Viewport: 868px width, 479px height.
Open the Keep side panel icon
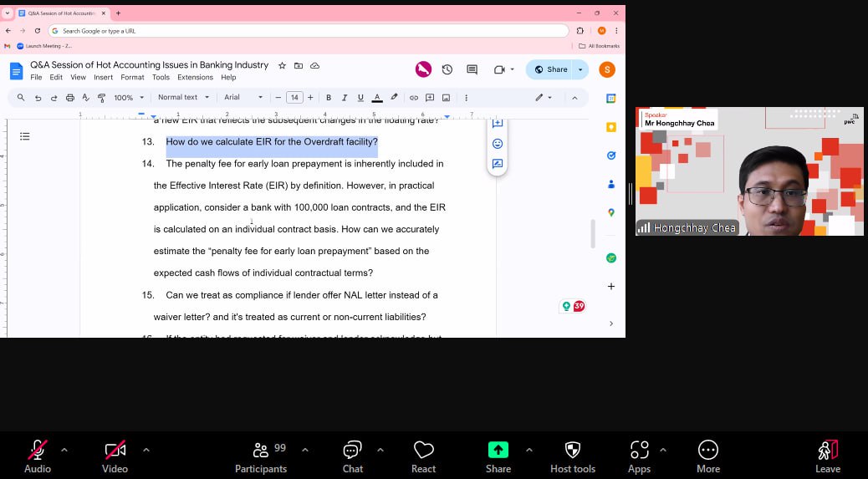(x=611, y=127)
